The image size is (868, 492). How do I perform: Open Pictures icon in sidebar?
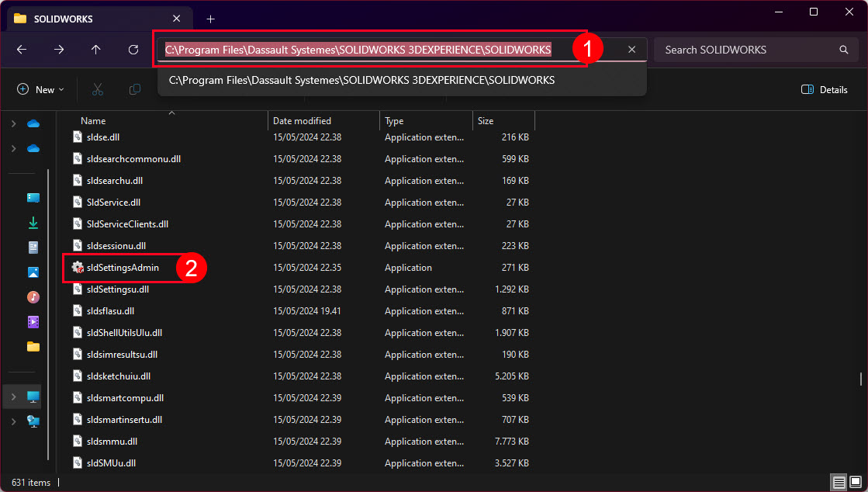click(x=33, y=272)
